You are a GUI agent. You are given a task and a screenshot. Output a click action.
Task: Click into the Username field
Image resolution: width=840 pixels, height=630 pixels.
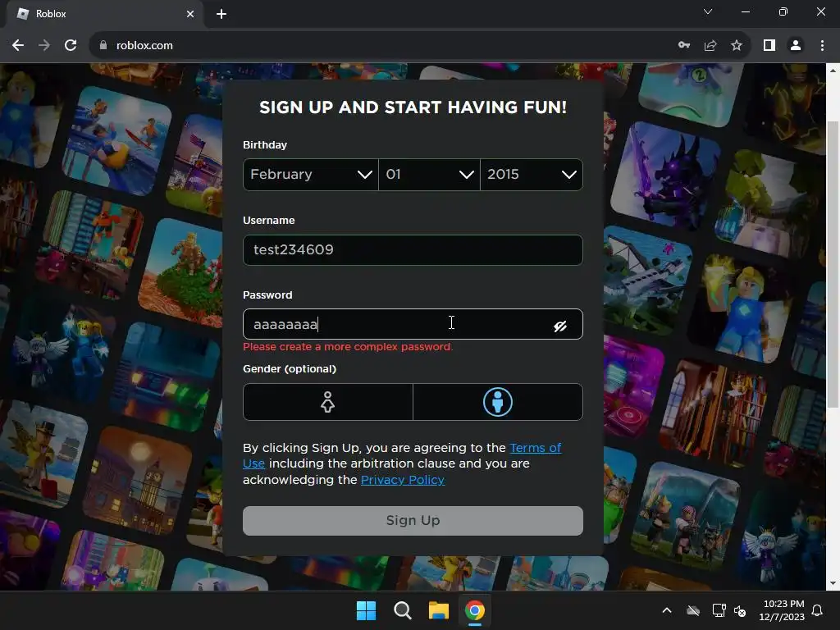point(413,250)
